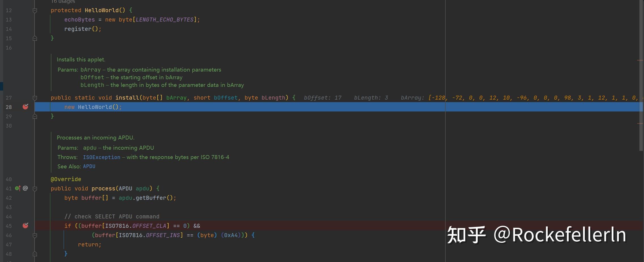Set a breakpoint in the gutter at line 42
644x262 pixels.
25,198
